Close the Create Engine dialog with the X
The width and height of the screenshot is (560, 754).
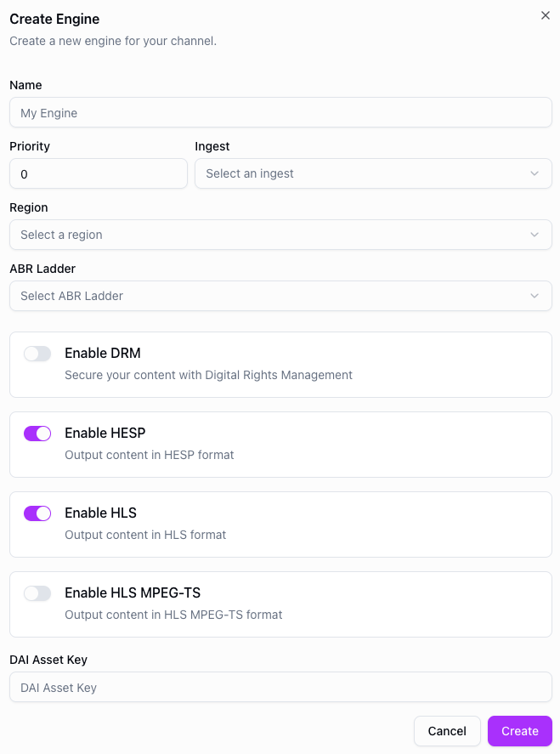[545, 15]
